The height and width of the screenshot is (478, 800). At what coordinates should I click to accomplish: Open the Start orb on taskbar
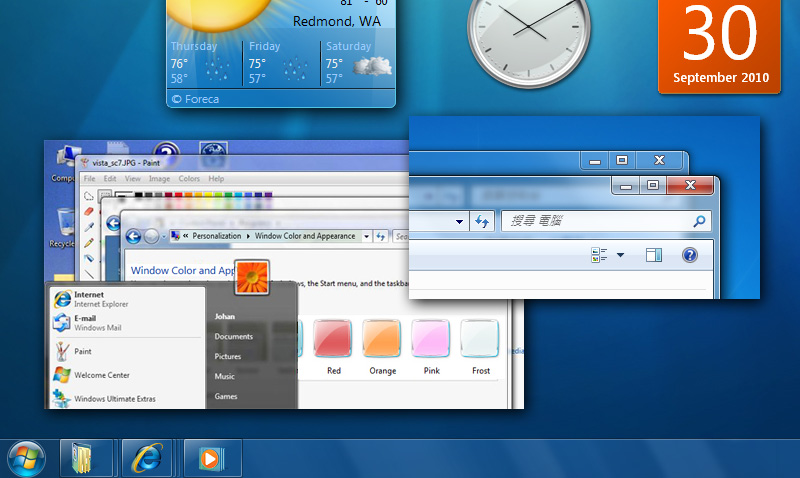coord(26,459)
